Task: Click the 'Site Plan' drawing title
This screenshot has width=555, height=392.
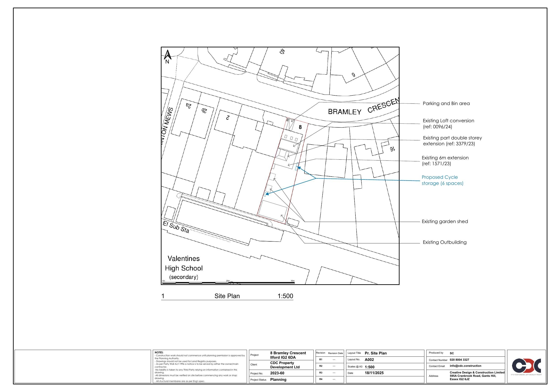Action: [227, 296]
